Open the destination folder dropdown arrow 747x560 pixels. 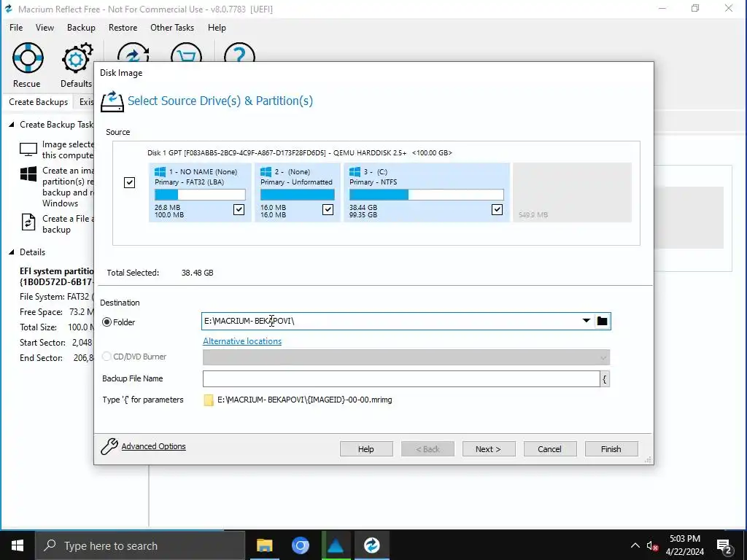click(587, 321)
